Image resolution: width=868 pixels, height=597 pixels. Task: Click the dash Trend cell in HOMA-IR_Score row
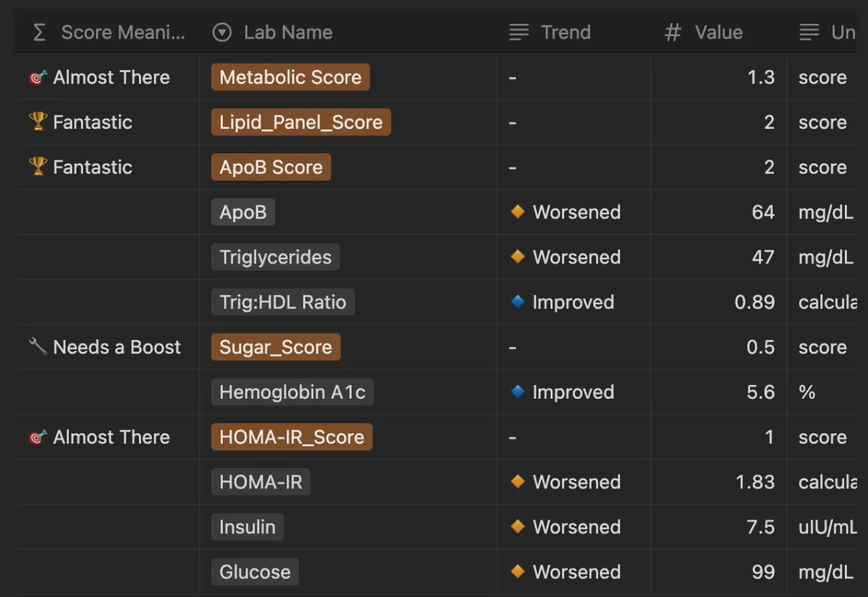coord(513,437)
